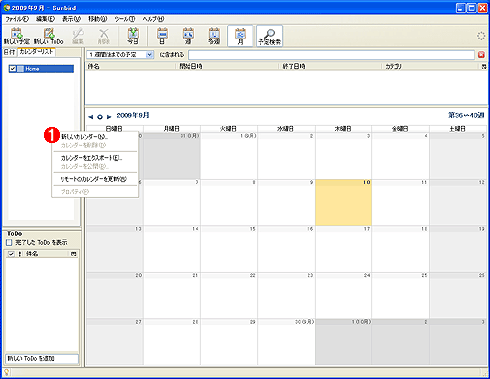The width and height of the screenshot is (490, 379).
Task: Click the new event (新しい予定) toolbar icon
Action: (16, 36)
